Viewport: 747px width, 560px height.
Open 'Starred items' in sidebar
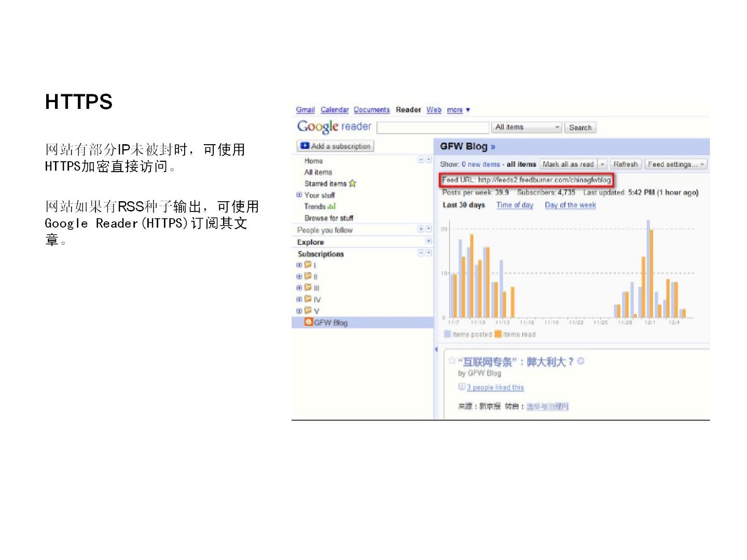click(325, 184)
